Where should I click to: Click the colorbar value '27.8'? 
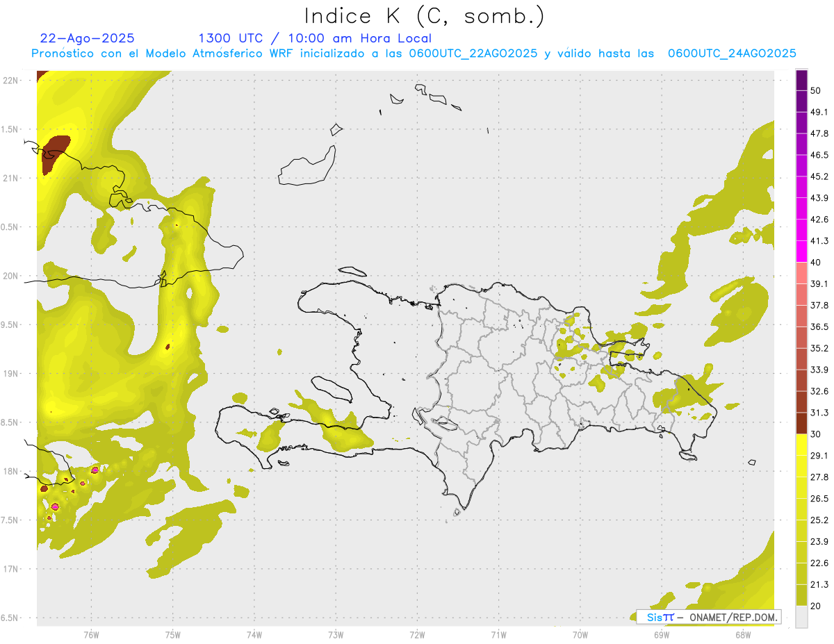pos(819,477)
